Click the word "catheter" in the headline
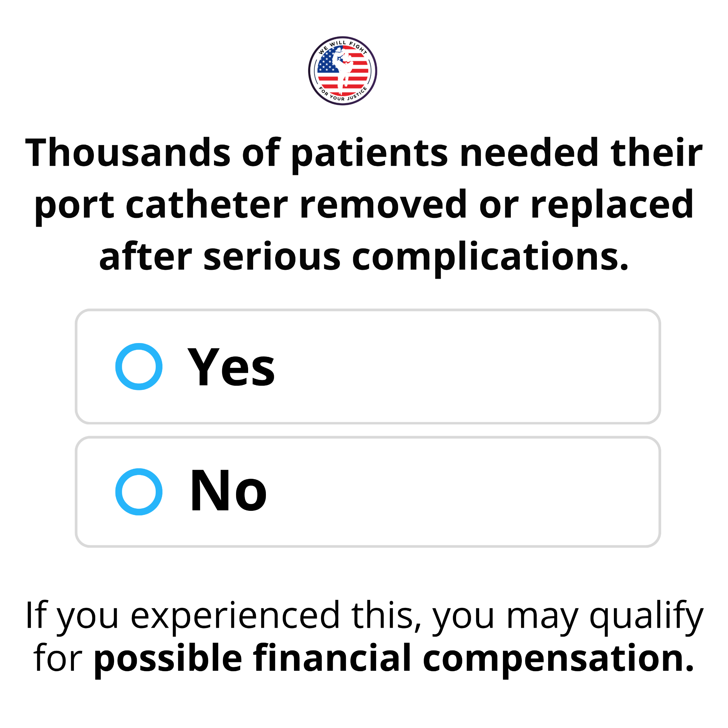This screenshot has width=728, height=728. (207, 205)
